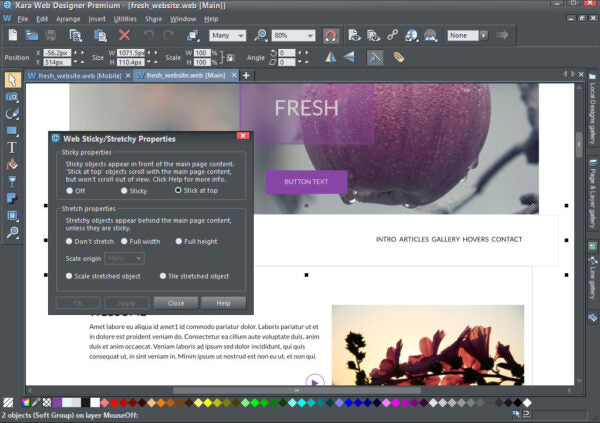Click the Flip horizontal icon
Viewport: 600px width, 423px height.
(x=331, y=57)
